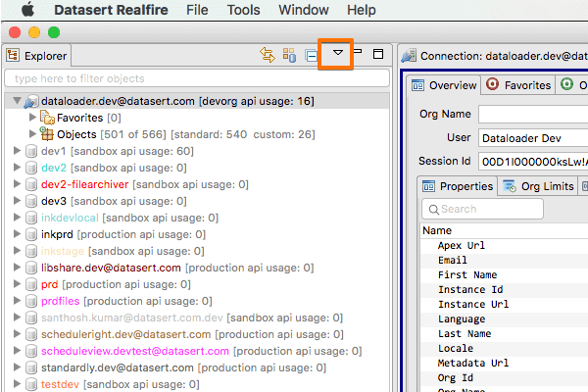Collapse the dataloader.dev@datasert.com connection node
This screenshot has width=588, height=392.
click(19, 101)
